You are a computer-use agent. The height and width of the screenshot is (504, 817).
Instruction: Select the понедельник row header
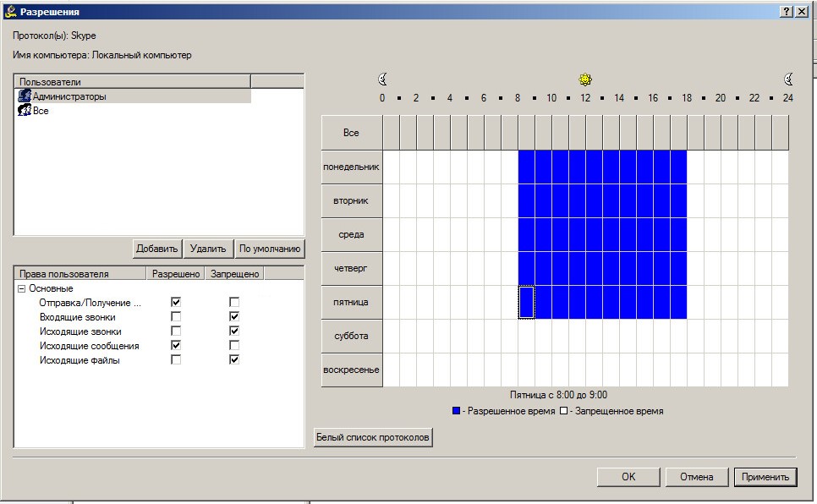[351, 167]
